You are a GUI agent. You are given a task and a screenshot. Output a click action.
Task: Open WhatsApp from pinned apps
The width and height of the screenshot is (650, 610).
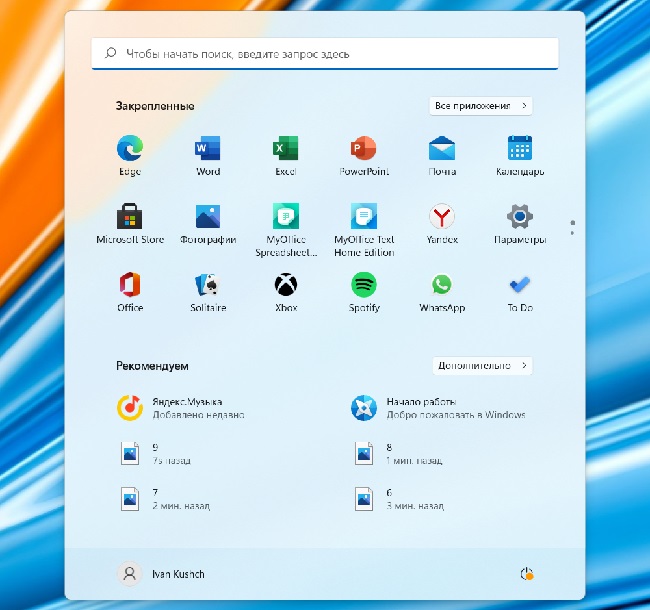click(x=442, y=292)
